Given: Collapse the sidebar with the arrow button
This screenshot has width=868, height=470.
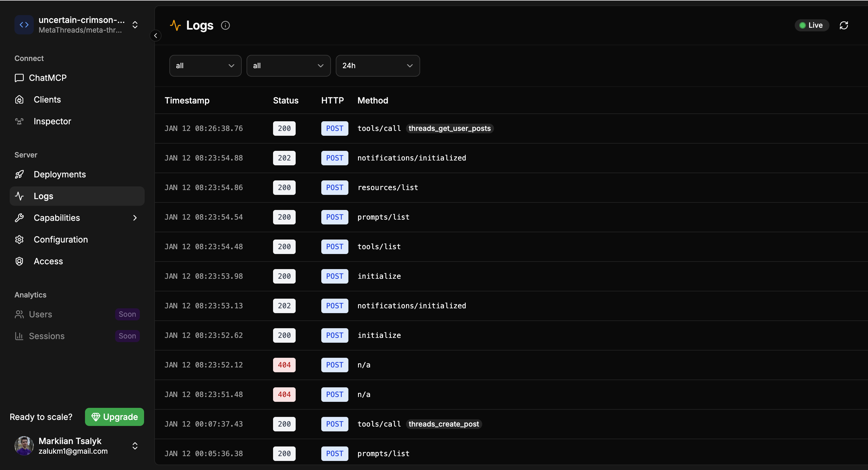Looking at the screenshot, I should pyautogui.click(x=155, y=35).
